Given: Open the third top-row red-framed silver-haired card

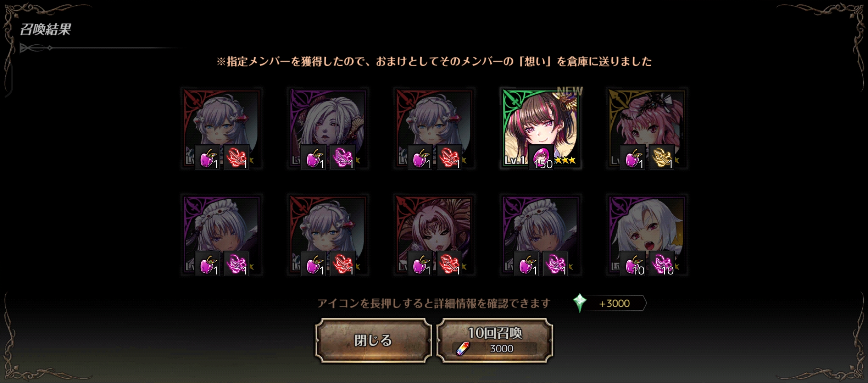Looking at the screenshot, I should tap(434, 128).
